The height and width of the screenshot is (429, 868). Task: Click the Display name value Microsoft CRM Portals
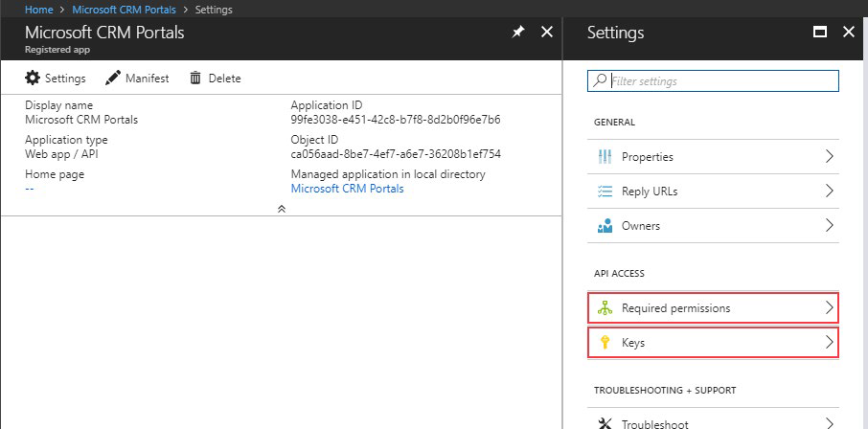click(x=81, y=120)
